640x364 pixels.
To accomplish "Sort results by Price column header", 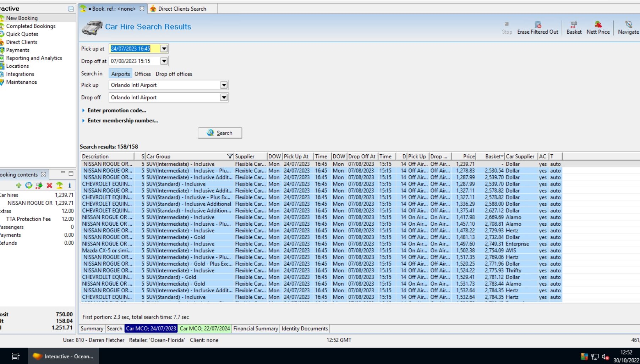I will pos(464,156).
